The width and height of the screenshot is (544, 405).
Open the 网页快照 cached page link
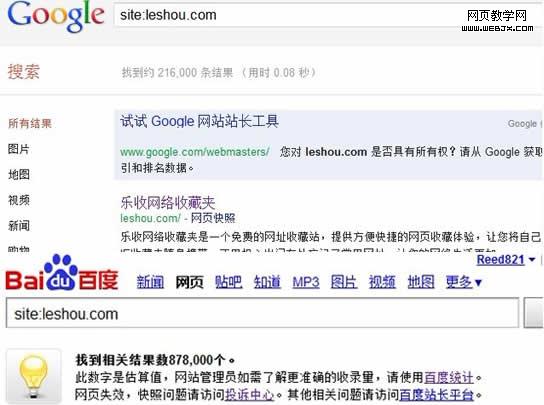pos(213,218)
